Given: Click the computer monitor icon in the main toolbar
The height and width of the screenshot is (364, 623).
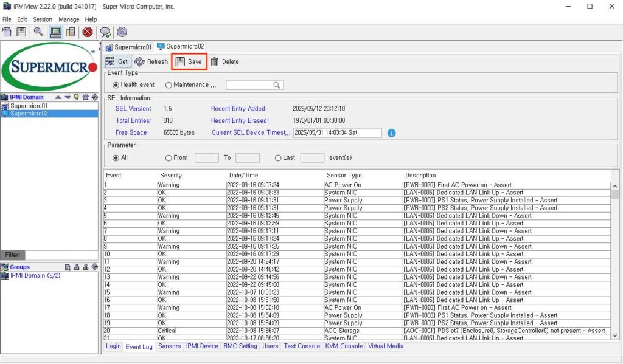Looking at the screenshot, I should pos(55,32).
